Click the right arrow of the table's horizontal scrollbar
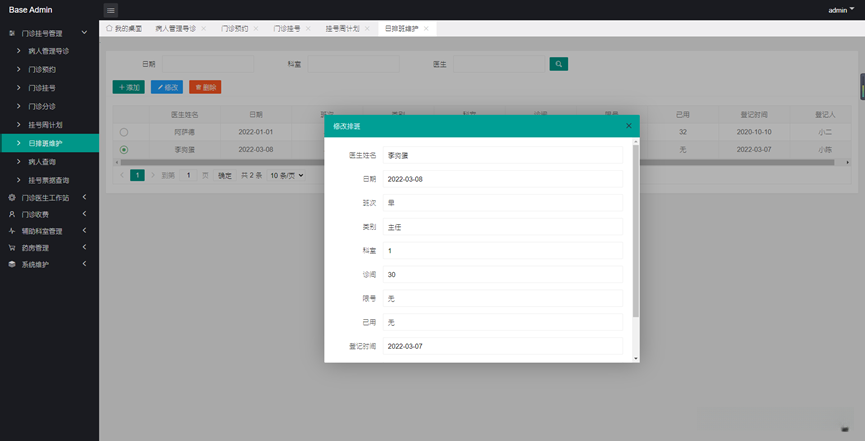The width and height of the screenshot is (865, 441). coord(848,162)
